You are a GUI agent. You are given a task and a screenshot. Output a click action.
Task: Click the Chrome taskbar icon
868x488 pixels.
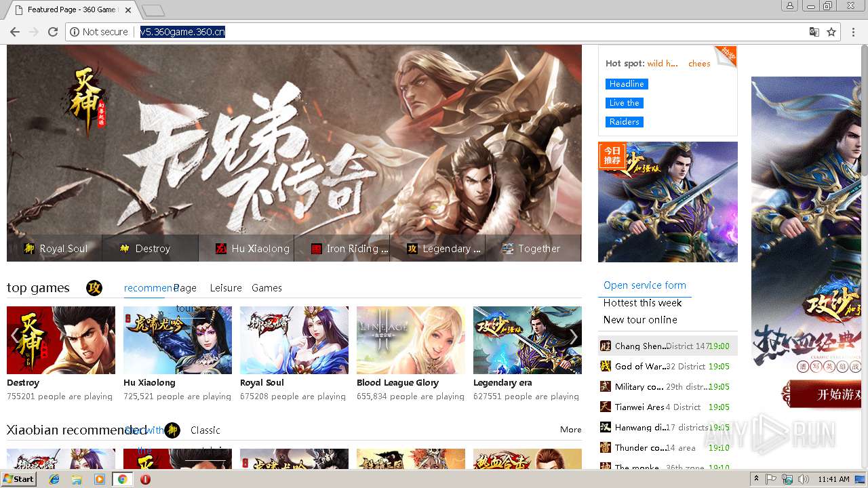pyautogui.click(x=123, y=479)
